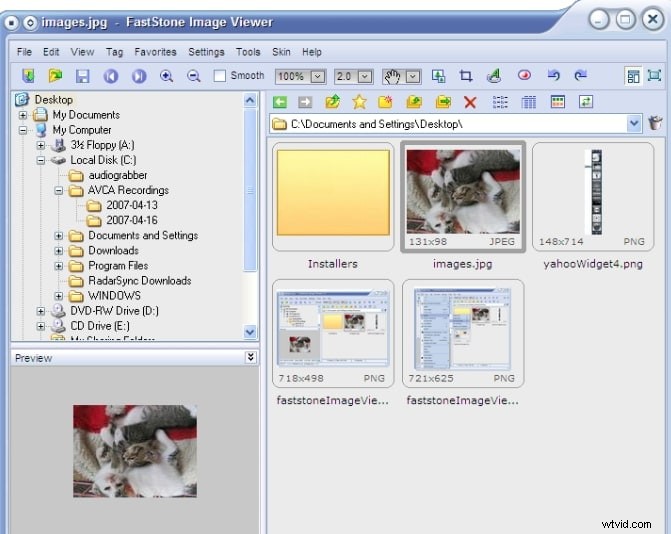Expand the My Documents tree node
This screenshot has height=534, width=671.
point(23,115)
